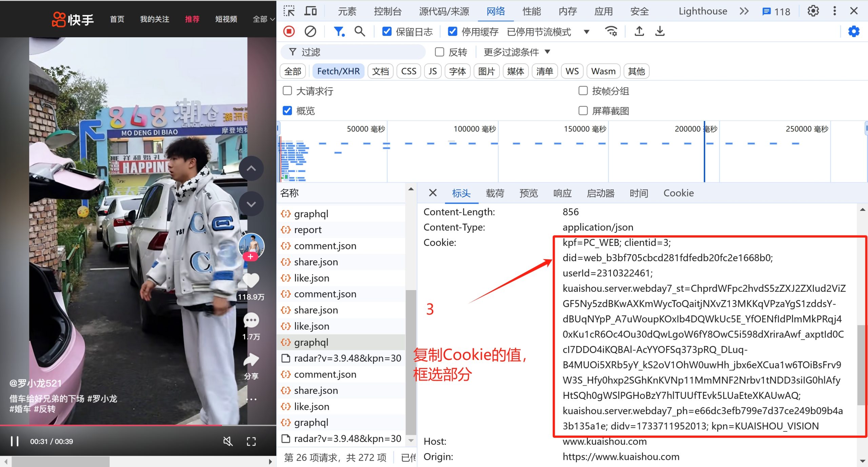The height and width of the screenshot is (467, 868).
Task: Select the JS filter chip
Action: click(x=432, y=71)
